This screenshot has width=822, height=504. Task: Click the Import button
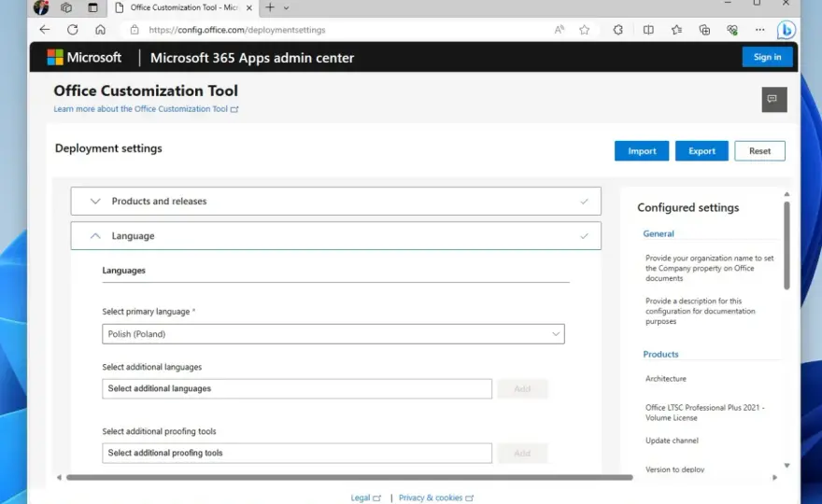coord(642,151)
